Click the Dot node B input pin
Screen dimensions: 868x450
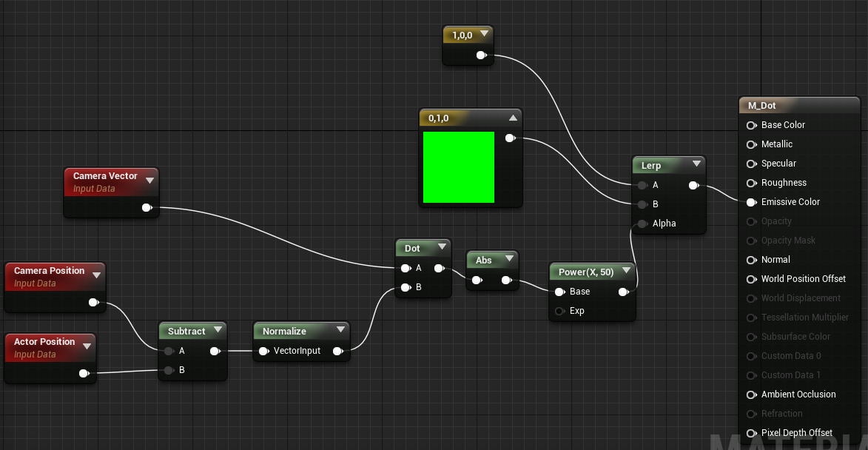406,287
